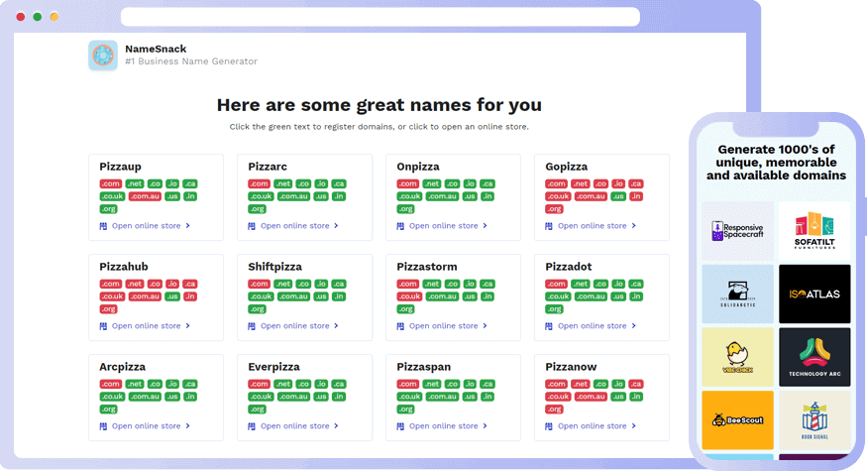868x471 pixels.
Task: Open online store for Gopizza
Action: click(593, 226)
